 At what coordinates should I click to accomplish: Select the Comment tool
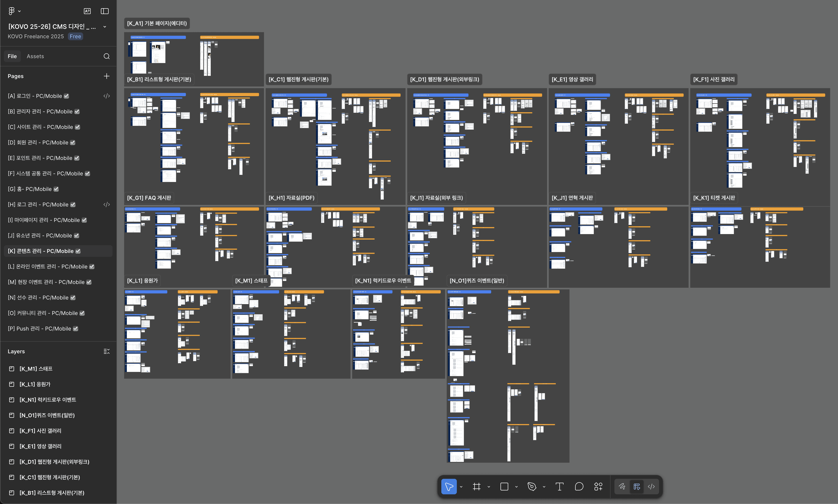point(579,487)
